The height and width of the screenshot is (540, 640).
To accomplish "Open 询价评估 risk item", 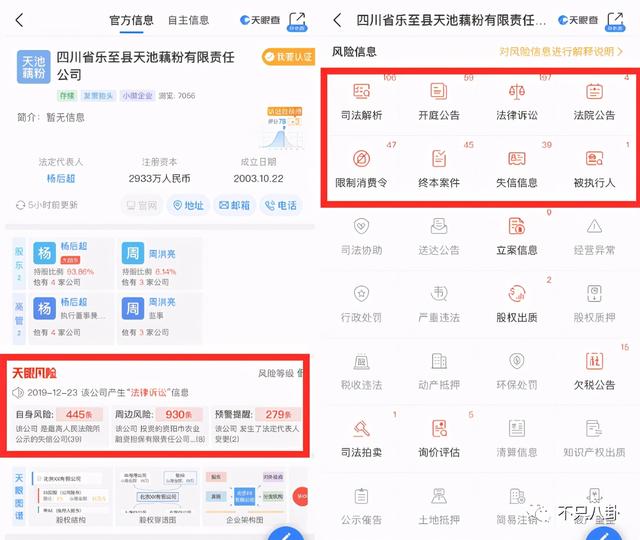I will 439,439.
